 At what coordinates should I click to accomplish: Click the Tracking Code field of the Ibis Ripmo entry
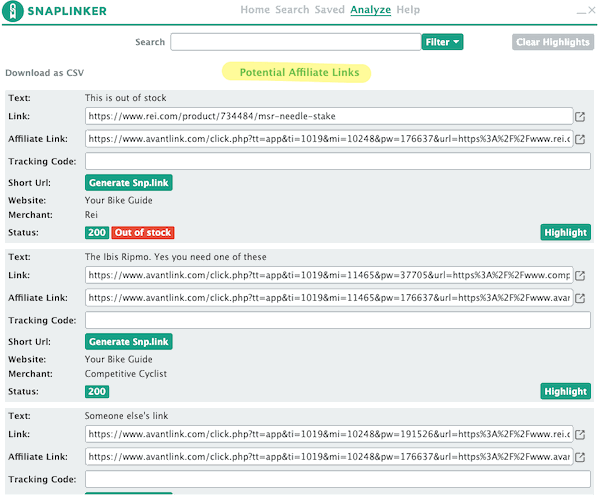(338, 320)
